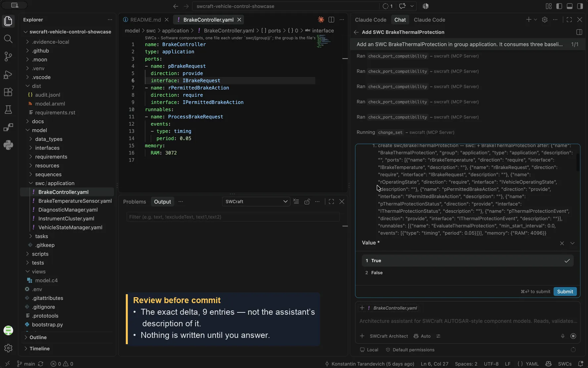Click the editor minimap preview
The width and height of the screenshot is (588, 368).
(x=323, y=41)
